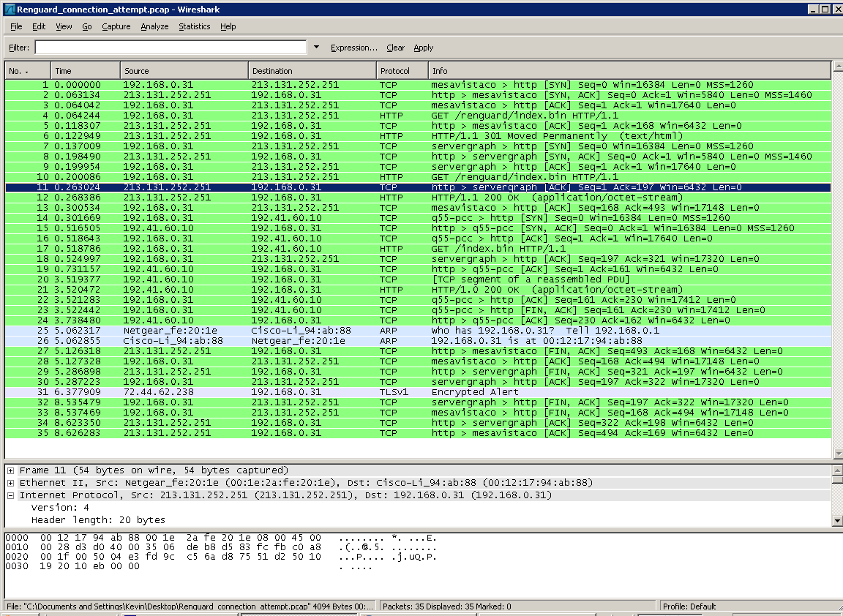Sort packets by the Protocol column header
Viewport: 843px width, 616px height.
[402, 71]
